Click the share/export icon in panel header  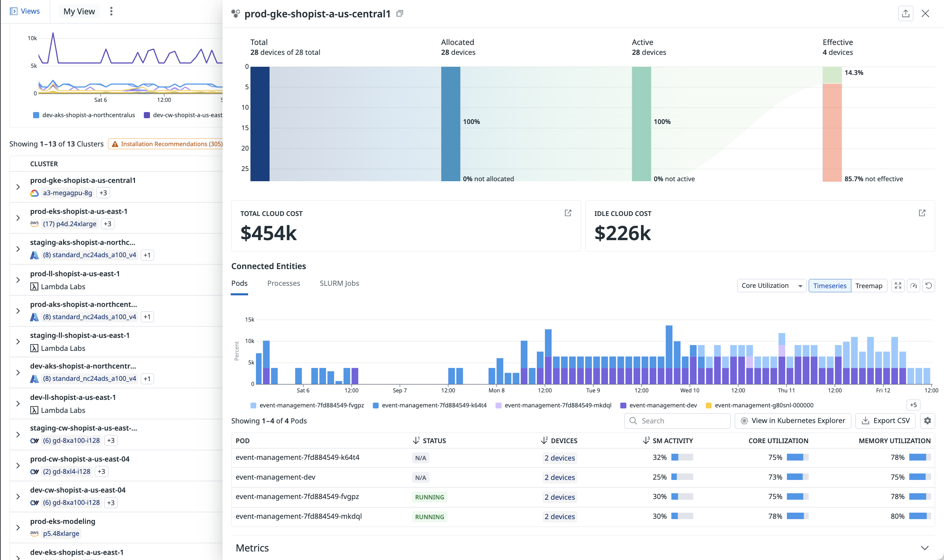click(905, 14)
